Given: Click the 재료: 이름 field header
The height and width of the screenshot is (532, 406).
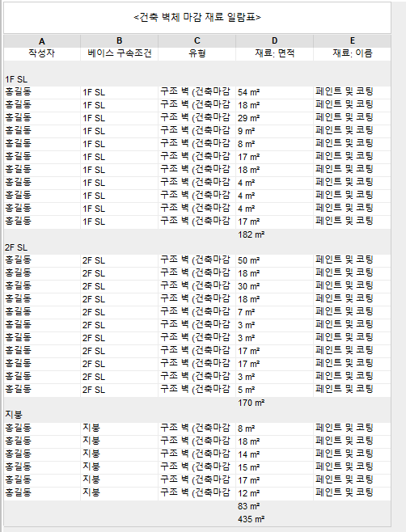Looking at the screenshot, I should (352, 53).
